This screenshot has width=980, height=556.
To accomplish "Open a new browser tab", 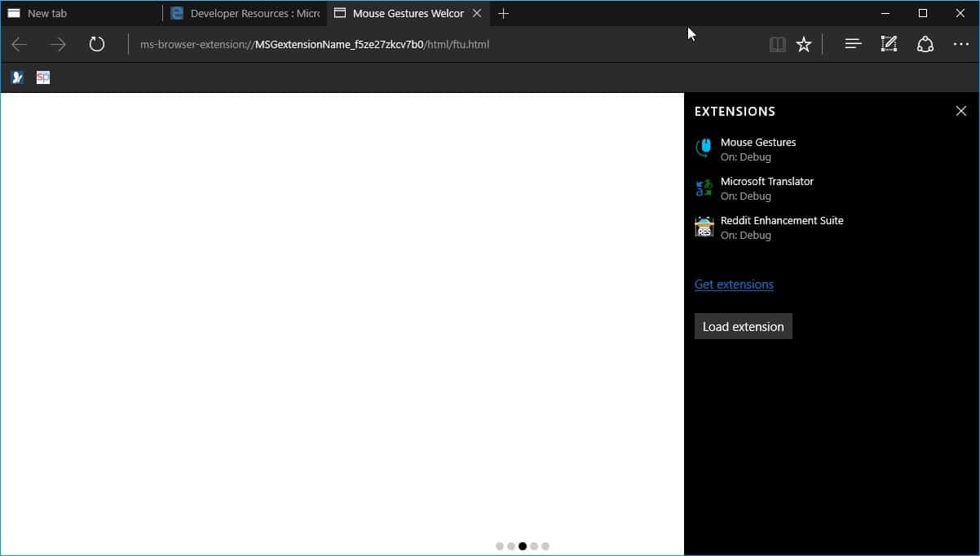I will (504, 13).
